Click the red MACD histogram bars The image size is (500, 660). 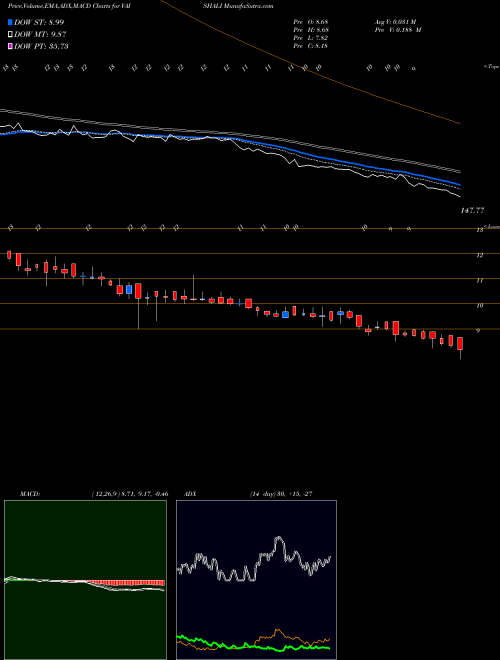tap(126, 583)
